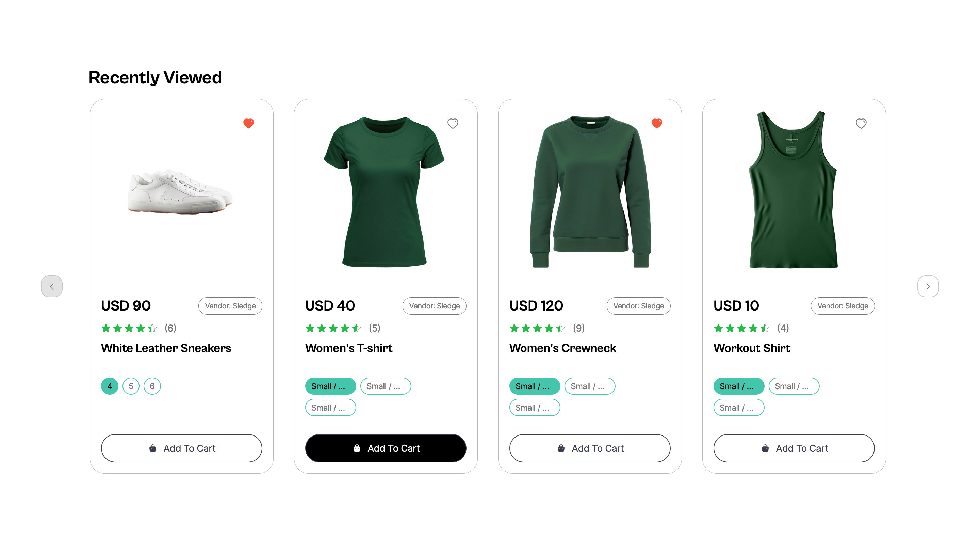Image resolution: width=980 pixels, height=555 pixels.
Task: Open the Women's Crewneck product title
Action: click(562, 348)
